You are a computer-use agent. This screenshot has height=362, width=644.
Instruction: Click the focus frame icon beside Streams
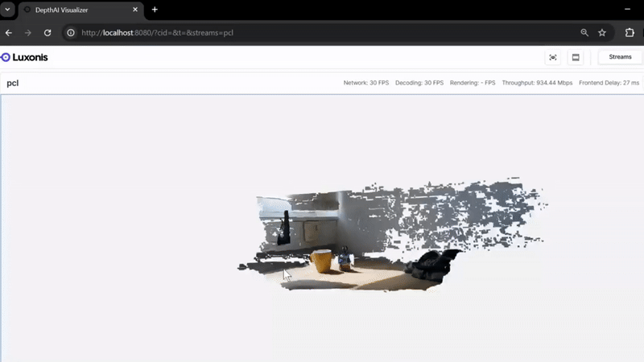tap(552, 57)
